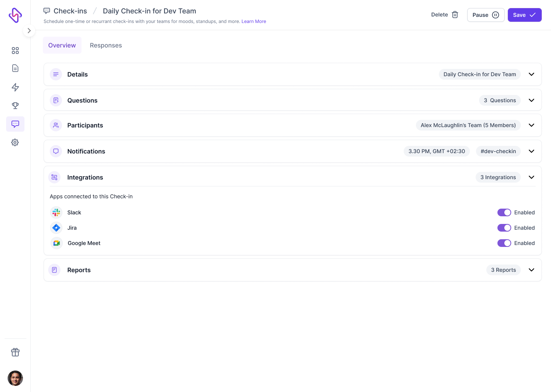Image resolution: width=551 pixels, height=392 pixels.
Task: Save the check-in changes
Action: pos(525,15)
